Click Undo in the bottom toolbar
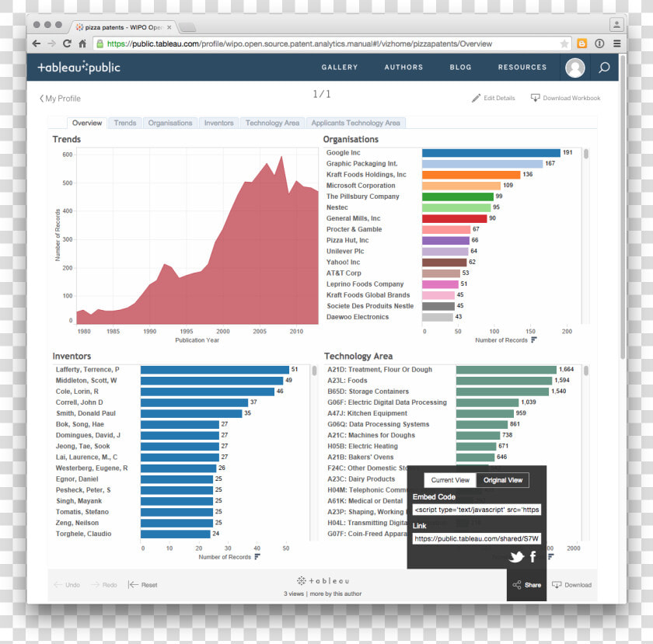This screenshot has height=644, width=653. pyautogui.click(x=67, y=585)
